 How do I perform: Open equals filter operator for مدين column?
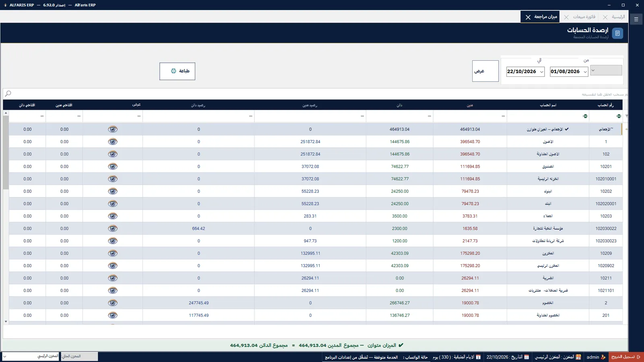(x=503, y=116)
